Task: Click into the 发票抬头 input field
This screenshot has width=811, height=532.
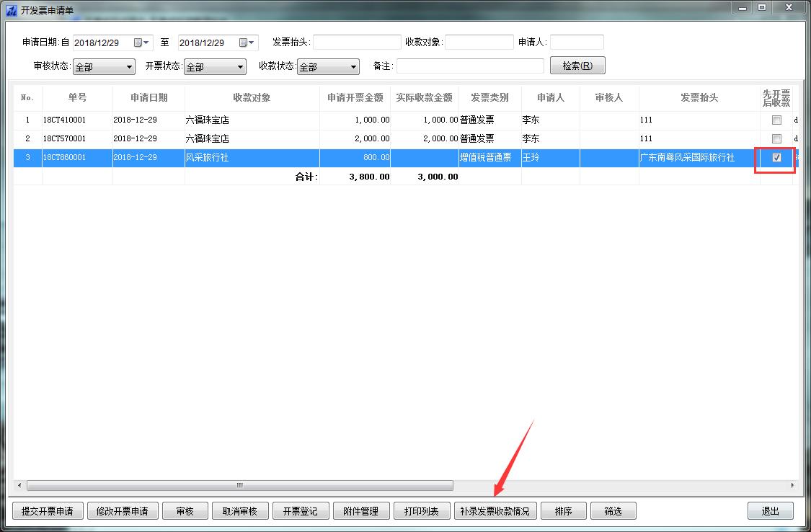Action: point(357,43)
